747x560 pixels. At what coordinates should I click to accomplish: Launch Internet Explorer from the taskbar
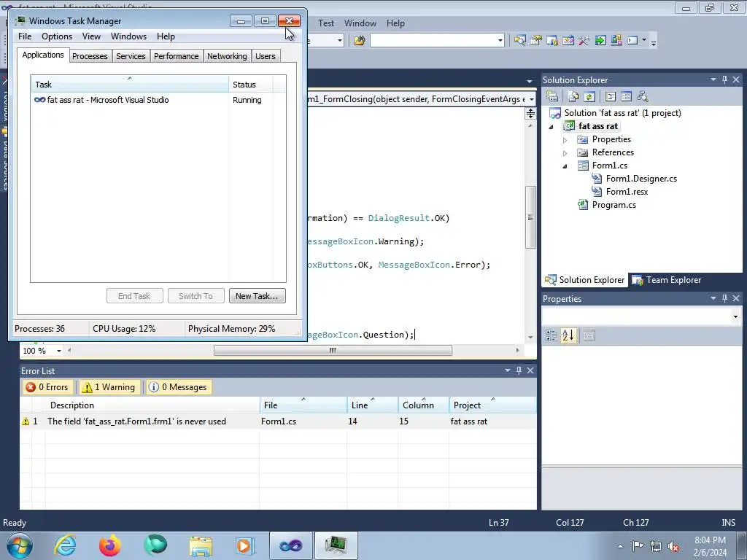65,545
